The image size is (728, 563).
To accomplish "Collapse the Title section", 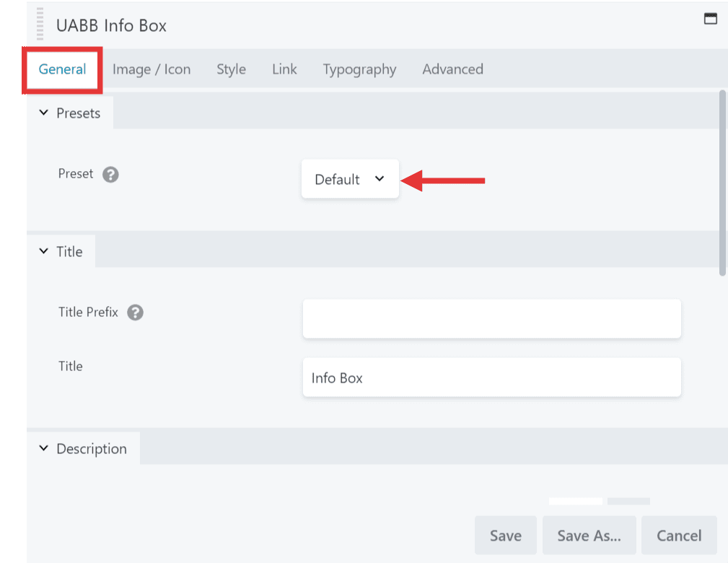I will point(61,252).
